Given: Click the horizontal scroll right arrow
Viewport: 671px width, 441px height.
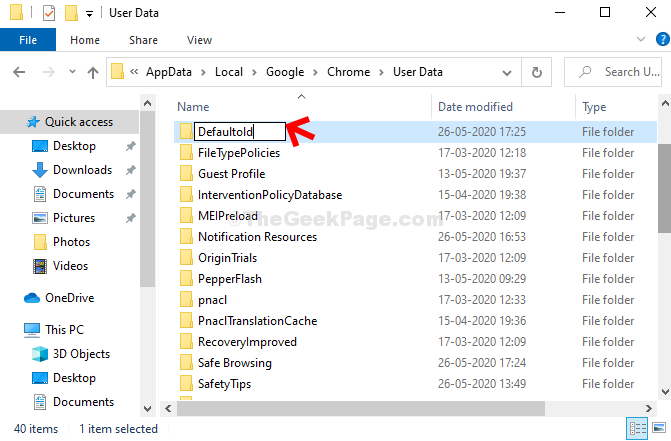Looking at the screenshot, I should (x=649, y=408).
